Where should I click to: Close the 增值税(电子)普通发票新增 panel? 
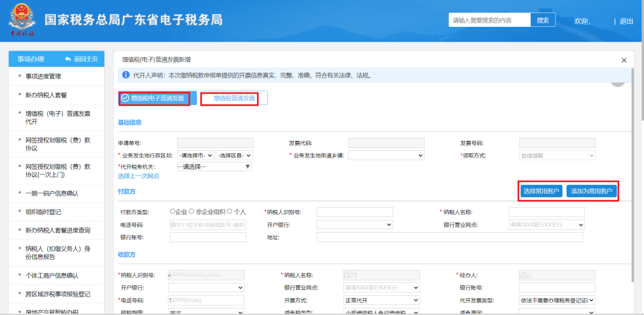tap(624, 60)
